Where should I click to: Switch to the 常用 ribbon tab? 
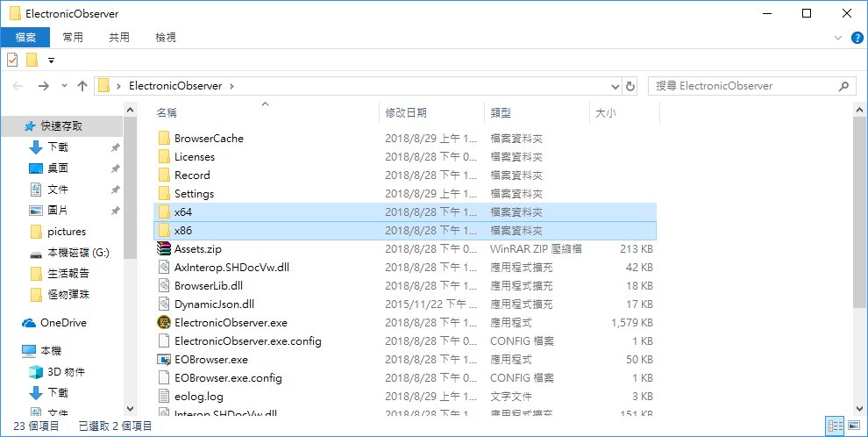click(x=73, y=37)
